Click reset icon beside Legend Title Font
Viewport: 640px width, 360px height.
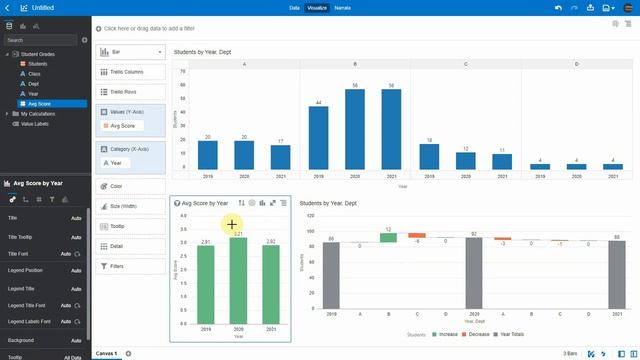point(77,305)
